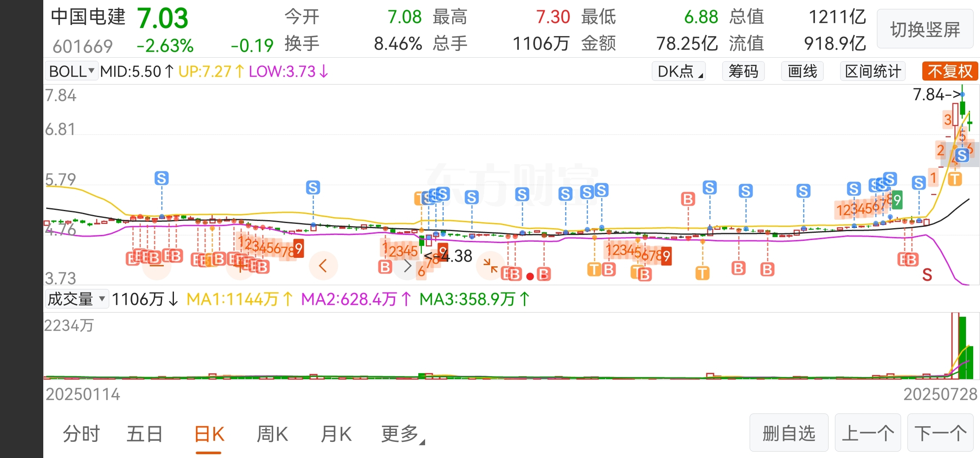Click the MID:5.50 indicator value
This screenshot has width=980, height=458.
pyautogui.click(x=137, y=71)
